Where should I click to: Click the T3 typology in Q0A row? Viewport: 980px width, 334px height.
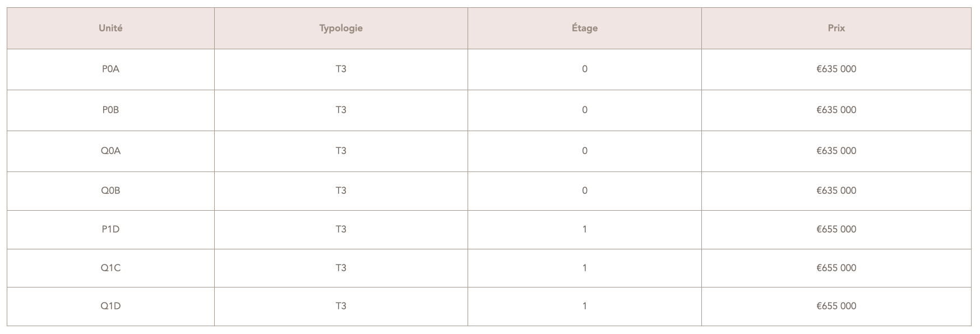[x=341, y=151]
